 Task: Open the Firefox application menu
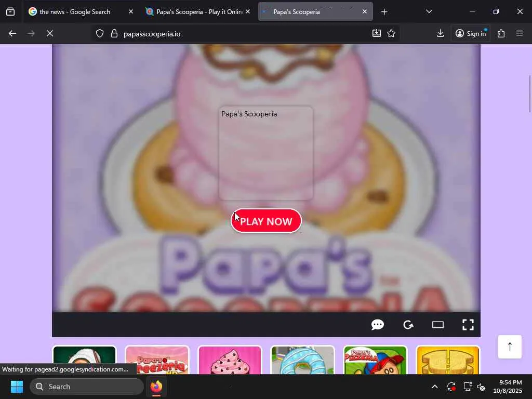tap(519, 33)
